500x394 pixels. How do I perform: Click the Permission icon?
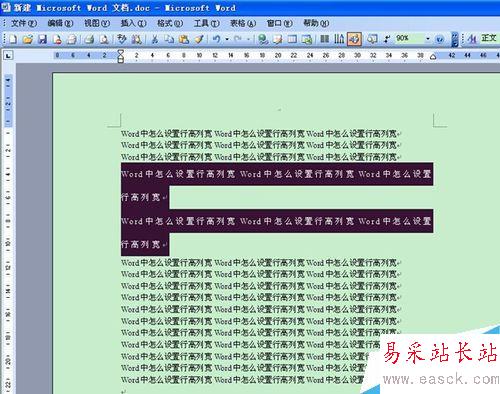(57, 39)
